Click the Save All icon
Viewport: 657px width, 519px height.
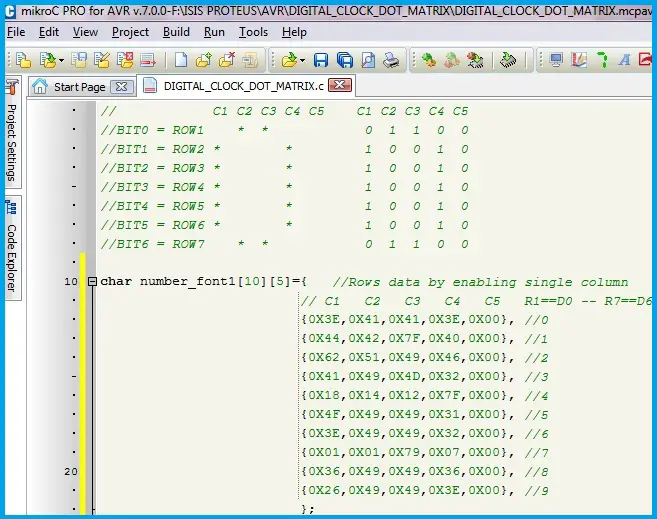pyautogui.click(x=345, y=60)
